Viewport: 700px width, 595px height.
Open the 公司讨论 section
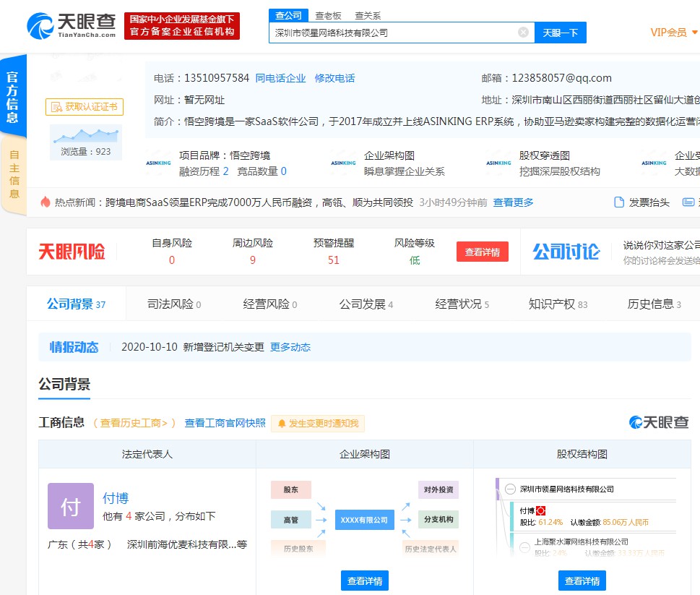pos(566,252)
